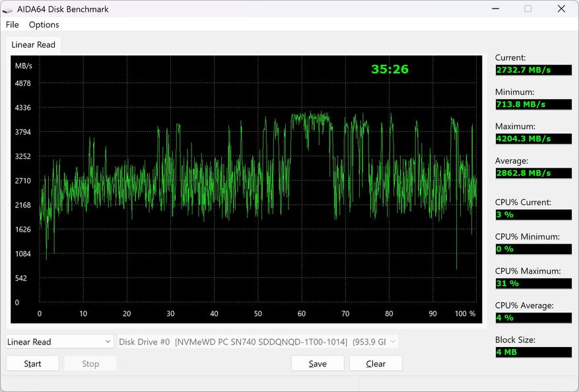This screenshot has height=392, width=579.
Task: Open the File menu
Action: 12,24
